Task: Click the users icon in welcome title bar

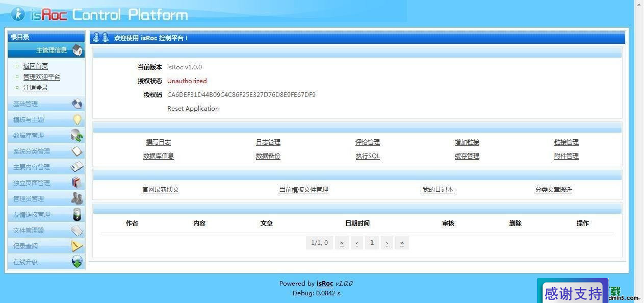Action: pos(100,37)
